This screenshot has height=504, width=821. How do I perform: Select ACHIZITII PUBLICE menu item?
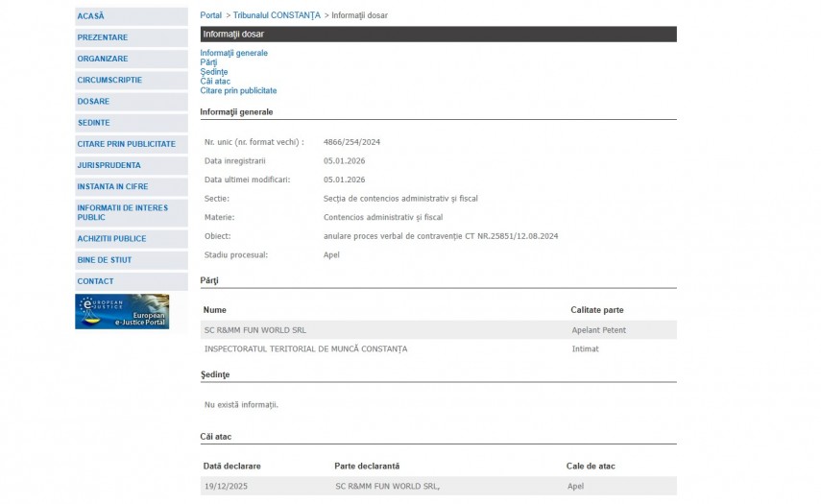click(x=112, y=238)
